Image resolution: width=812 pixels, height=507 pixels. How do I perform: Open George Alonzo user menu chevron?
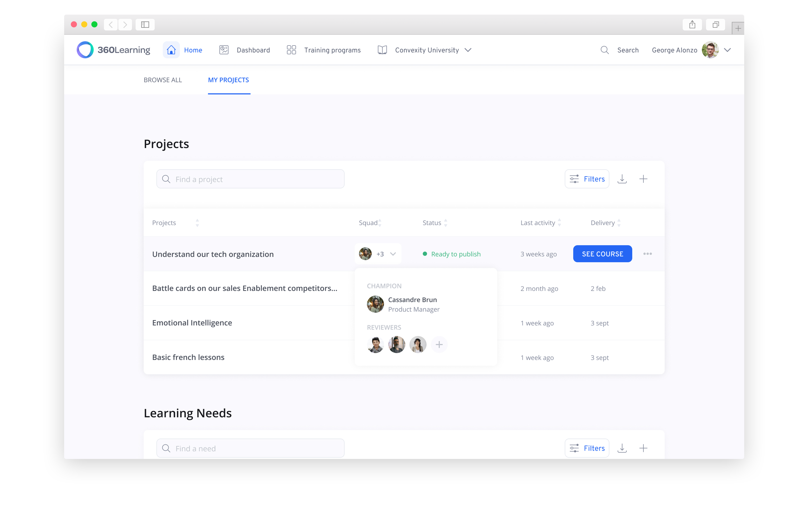[x=727, y=50]
